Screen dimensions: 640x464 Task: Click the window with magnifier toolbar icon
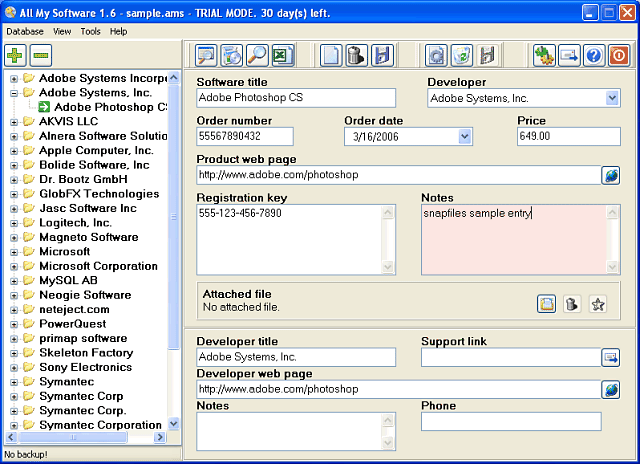206,55
